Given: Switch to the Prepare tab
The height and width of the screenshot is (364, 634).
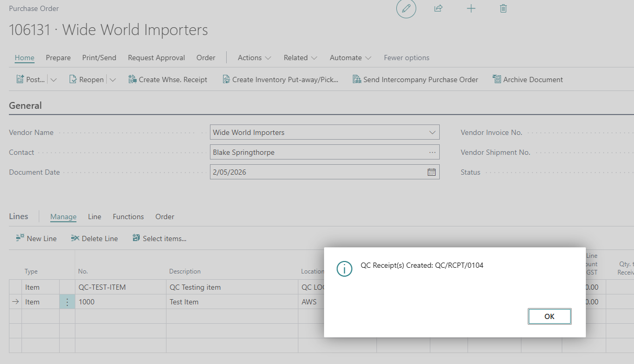Looking at the screenshot, I should (x=58, y=58).
